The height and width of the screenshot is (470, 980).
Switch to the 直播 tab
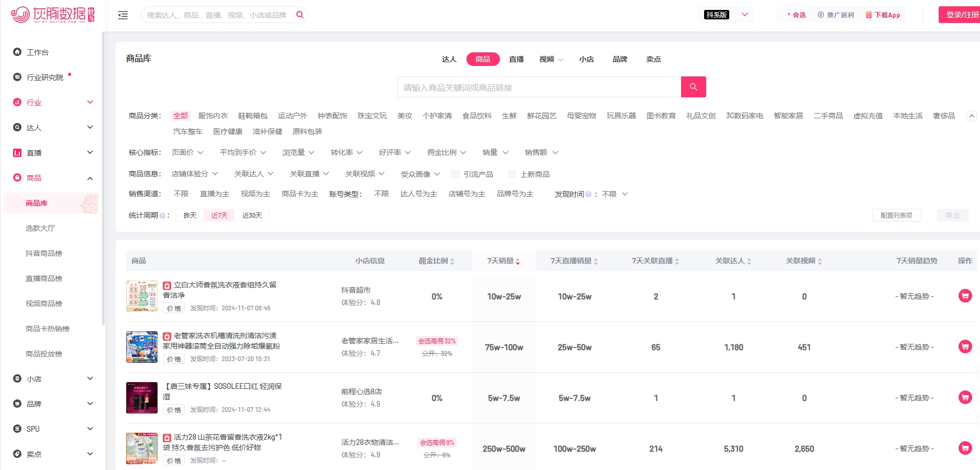click(x=516, y=59)
